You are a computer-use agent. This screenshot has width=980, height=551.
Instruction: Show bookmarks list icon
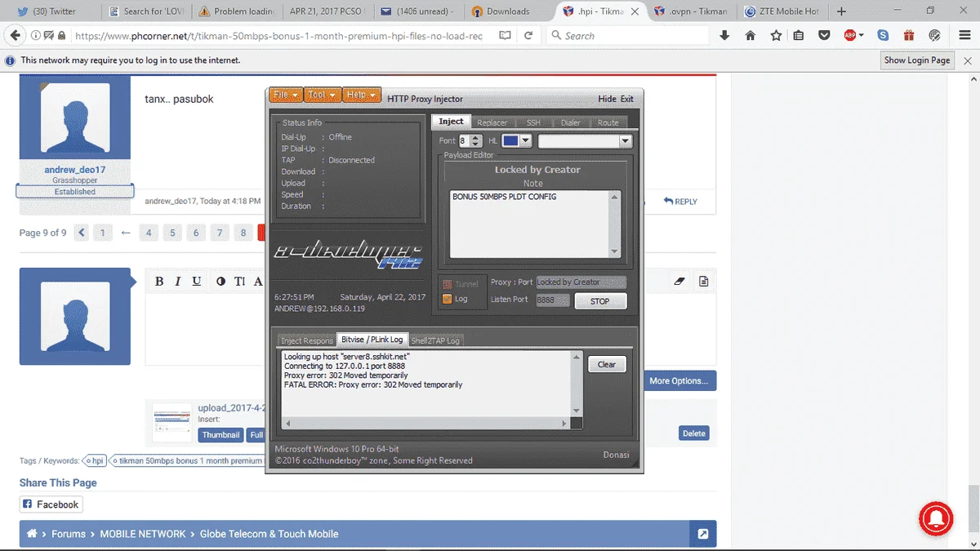point(799,36)
